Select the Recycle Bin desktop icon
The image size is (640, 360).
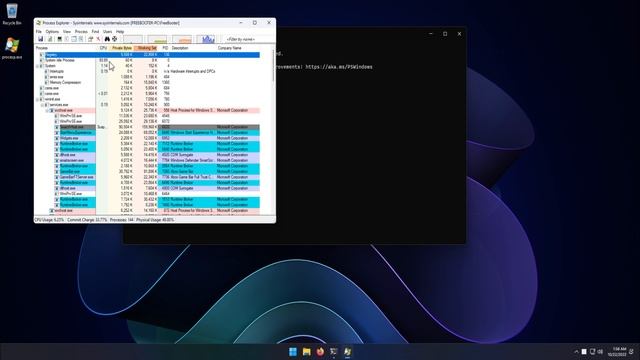pos(12,14)
